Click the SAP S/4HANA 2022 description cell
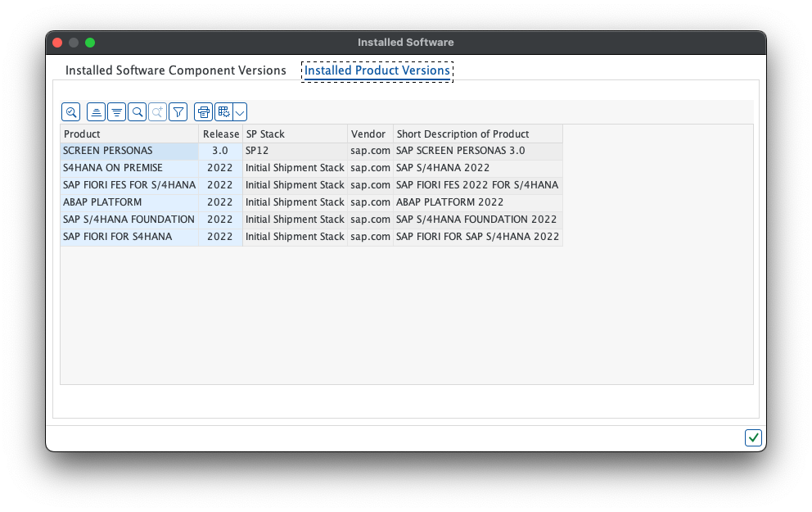The image size is (812, 512). [x=477, y=168]
